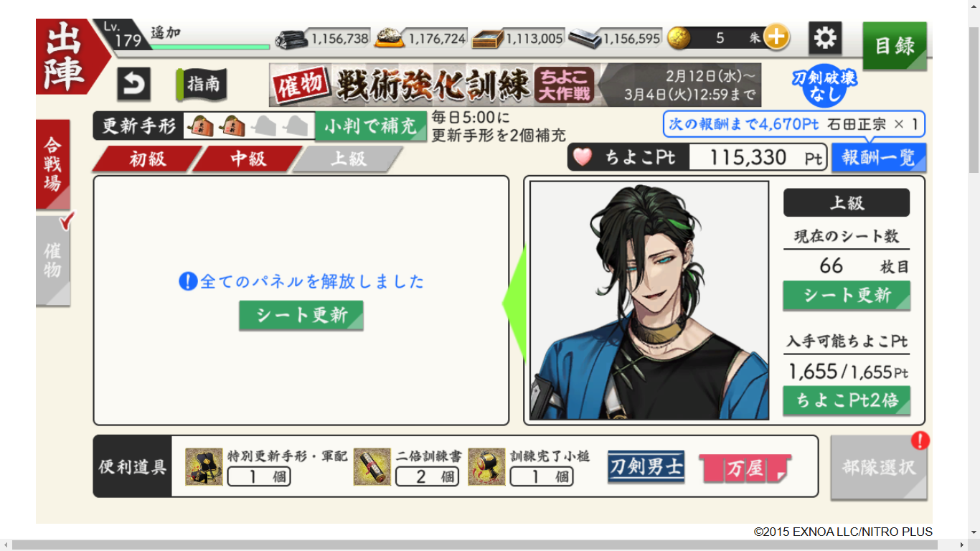This screenshot has height=551, width=980.
Task: Click the charcoal resource icon in top bar
Action: 291,38
